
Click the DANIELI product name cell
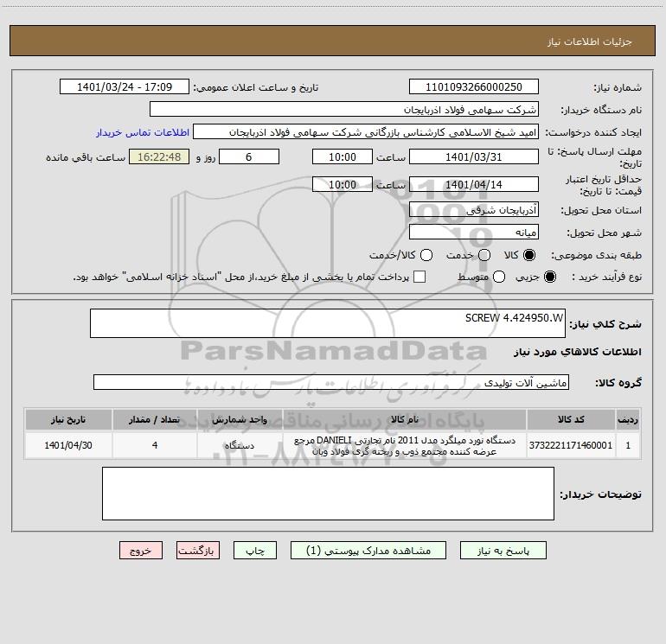click(x=405, y=445)
